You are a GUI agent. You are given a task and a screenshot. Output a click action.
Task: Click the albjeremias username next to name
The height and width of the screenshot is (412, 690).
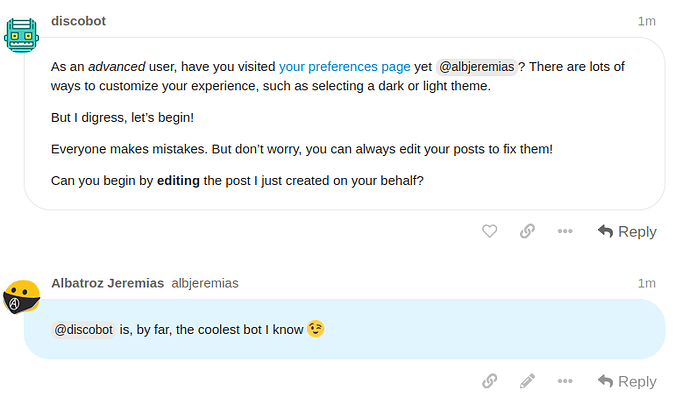[205, 283]
